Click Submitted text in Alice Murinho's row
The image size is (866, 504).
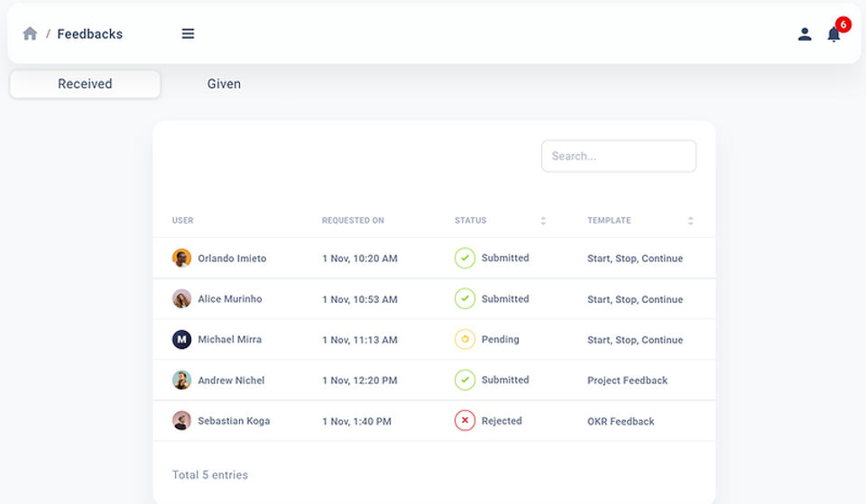(505, 298)
